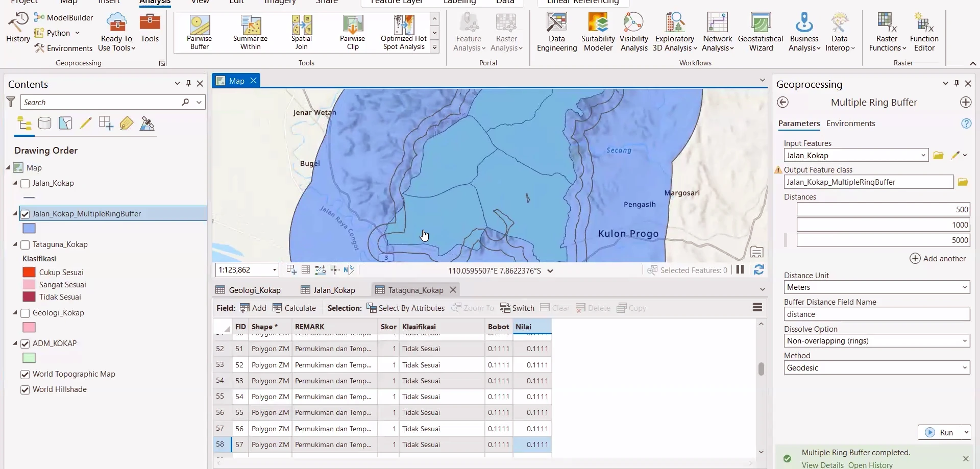980x469 pixels.
Task: Add another distance value
Action: 938,258
